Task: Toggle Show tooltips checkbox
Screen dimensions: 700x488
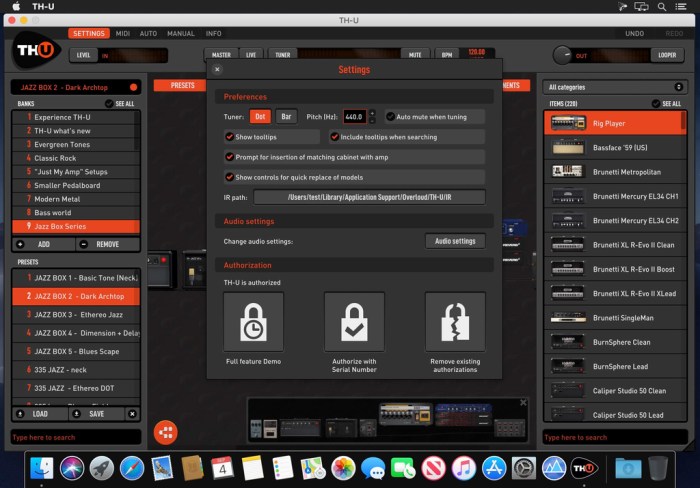Action: coord(229,137)
